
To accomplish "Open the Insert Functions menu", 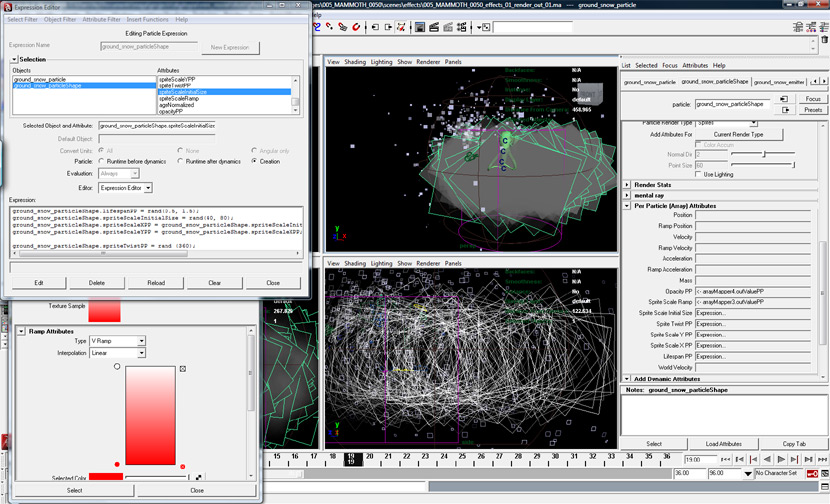I will pos(147,19).
